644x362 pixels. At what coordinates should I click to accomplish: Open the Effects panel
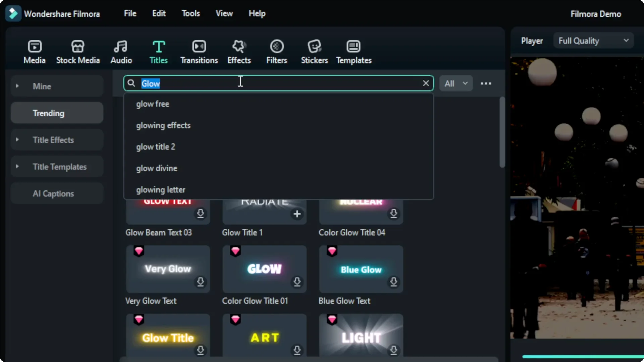pos(239,51)
